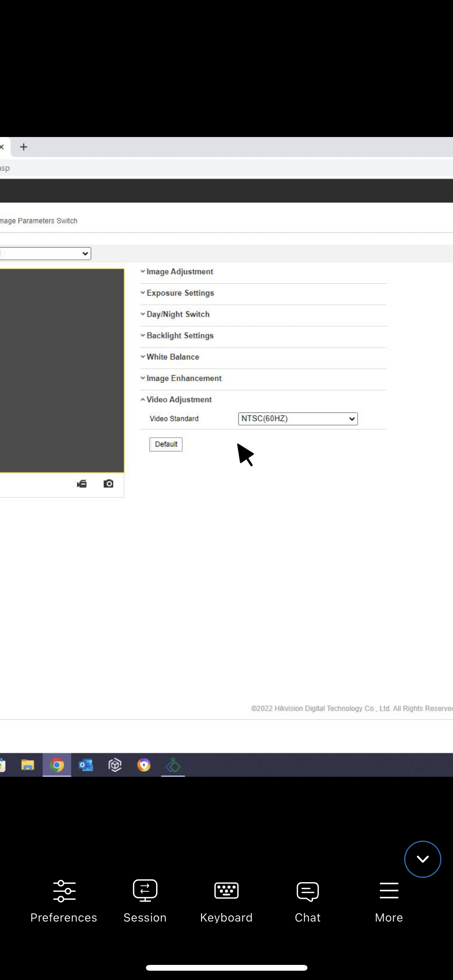Click the camera snapshot icon under preview
Screen dimensions: 453x980
tap(108, 484)
